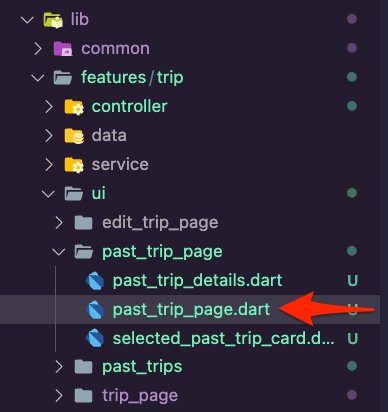Click the U status badge of past_trip_details.dart

(x=353, y=281)
